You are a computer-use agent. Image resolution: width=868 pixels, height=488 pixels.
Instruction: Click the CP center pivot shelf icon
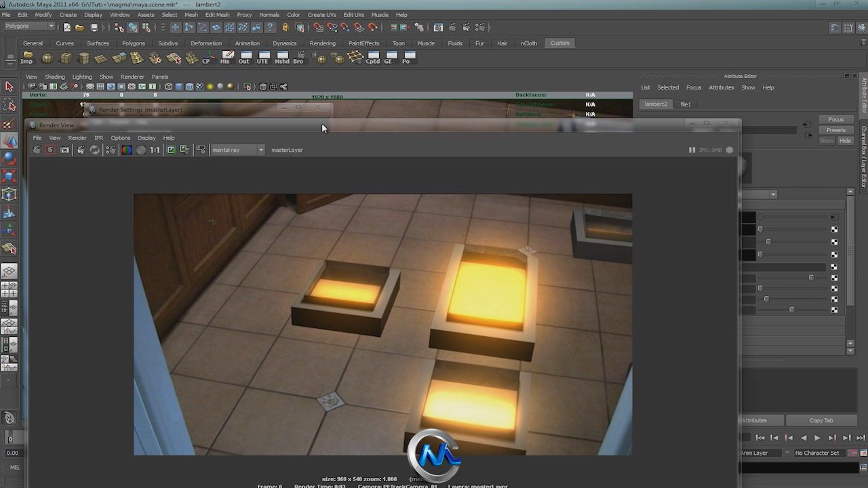208,58
